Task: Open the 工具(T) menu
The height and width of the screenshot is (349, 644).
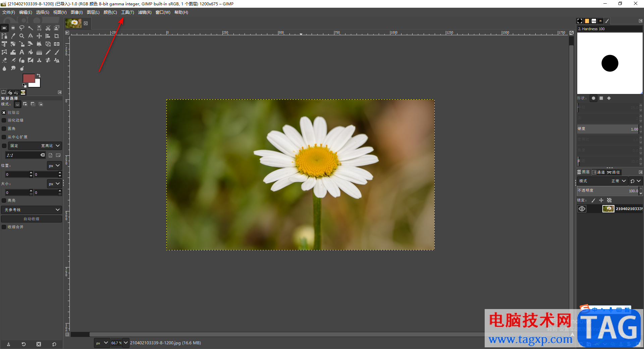Action: [x=127, y=12]
